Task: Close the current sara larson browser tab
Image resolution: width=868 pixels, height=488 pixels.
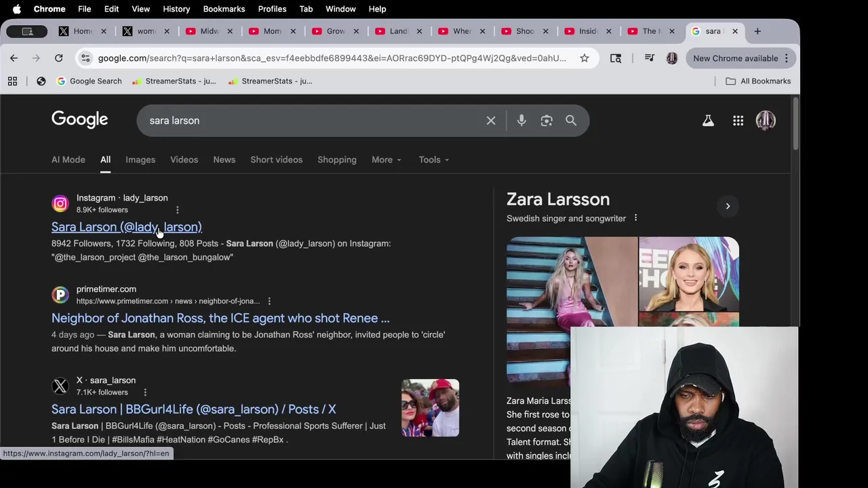Action: point(734,31)
